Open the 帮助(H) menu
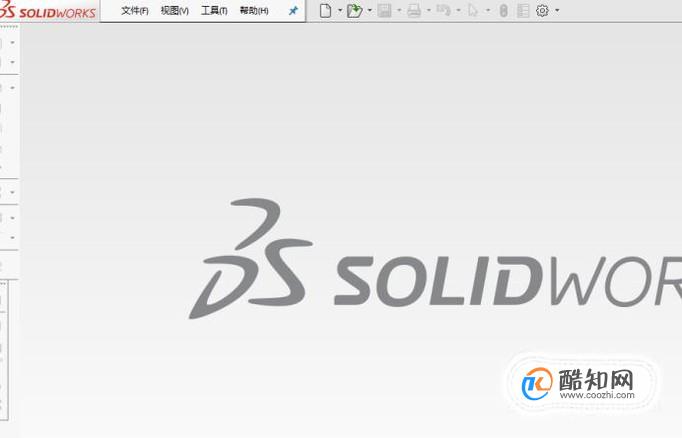The height and width of the screenshot is (438, 682). click(254, 10)
